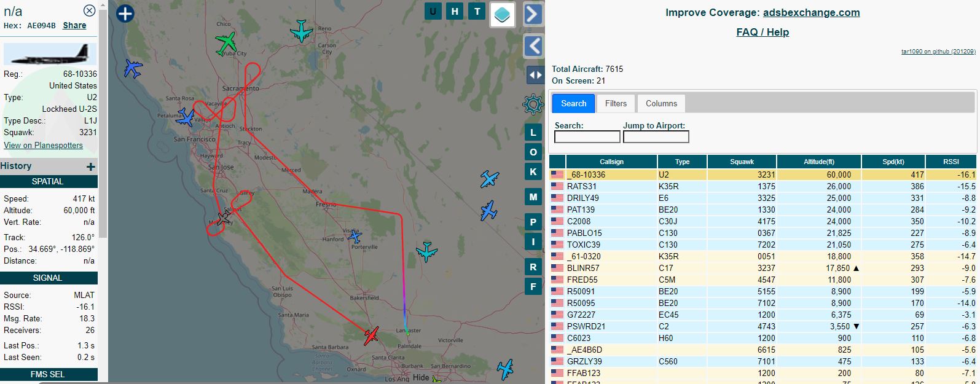
Task: Select the teal aircraft near Reno
Action: pos(301,30)
